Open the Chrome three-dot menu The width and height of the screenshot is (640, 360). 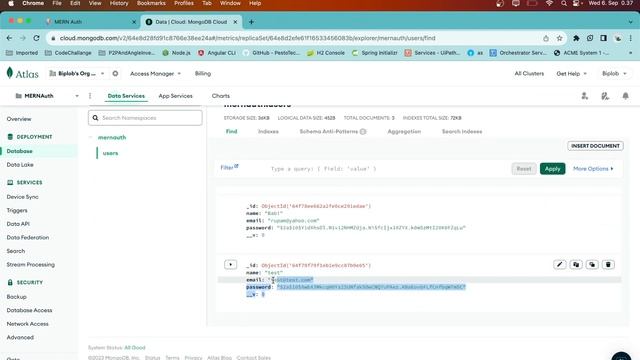tap(631, 38)
